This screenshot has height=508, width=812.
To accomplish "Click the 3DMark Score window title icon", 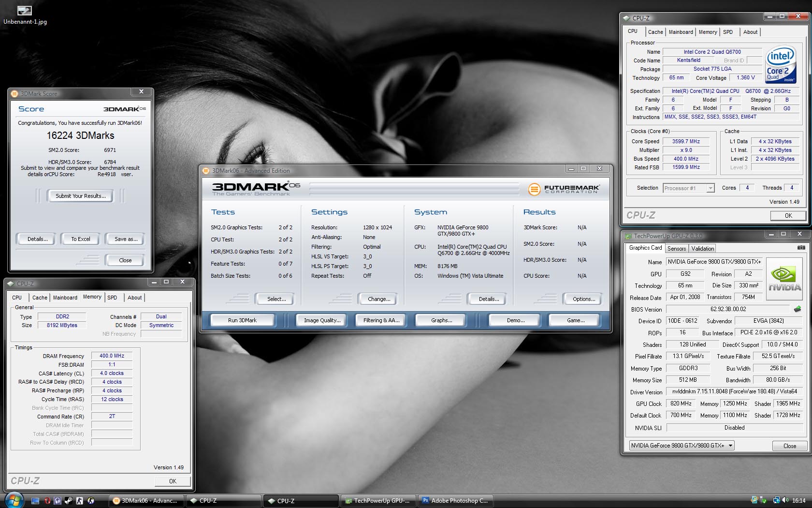I will [x=14, y=93].
